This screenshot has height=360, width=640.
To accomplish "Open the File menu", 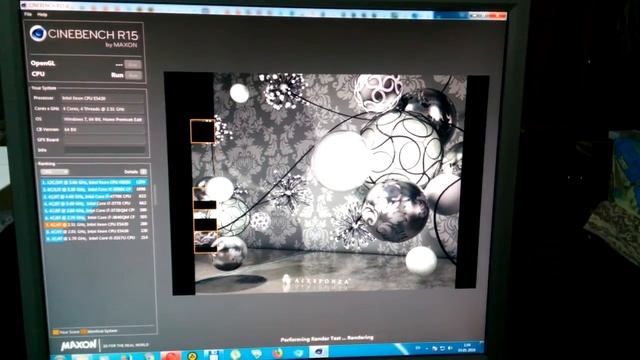I will [x=28, y=14].
